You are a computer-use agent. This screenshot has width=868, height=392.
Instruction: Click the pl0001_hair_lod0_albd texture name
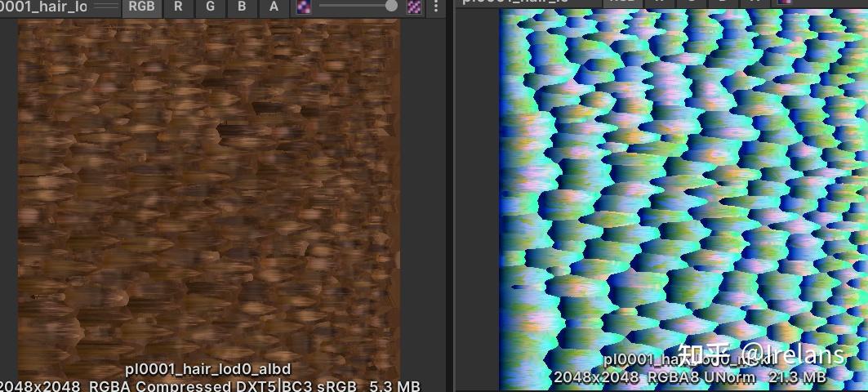(x=208, y=369)
